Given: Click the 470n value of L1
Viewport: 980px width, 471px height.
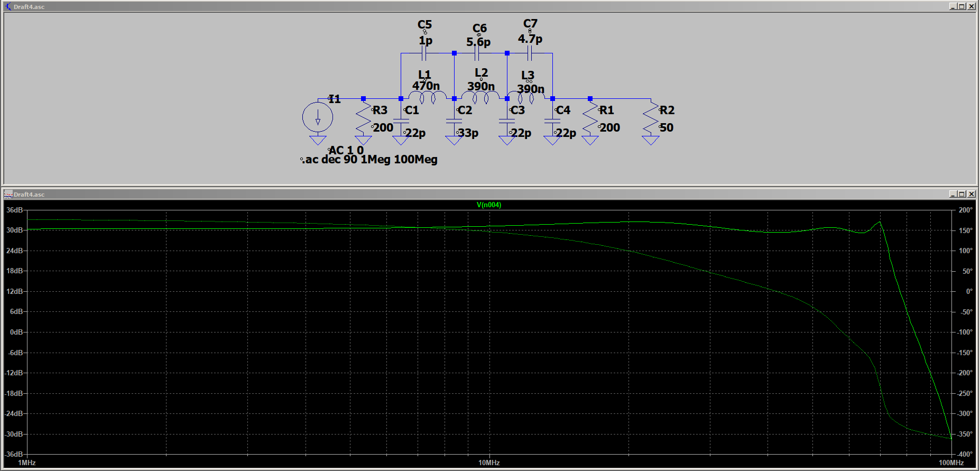Looking at the screenshot, I should point(426,86).
